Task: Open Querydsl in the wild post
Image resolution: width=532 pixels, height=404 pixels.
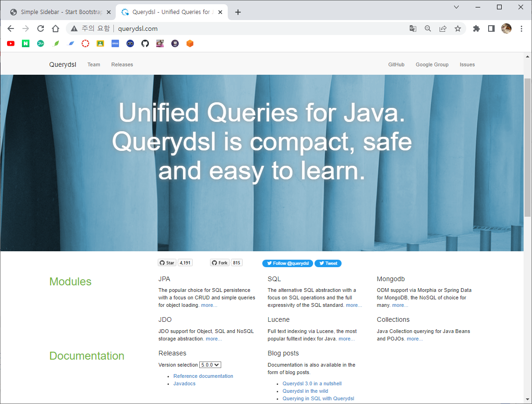Action: (x=305, y=391)
